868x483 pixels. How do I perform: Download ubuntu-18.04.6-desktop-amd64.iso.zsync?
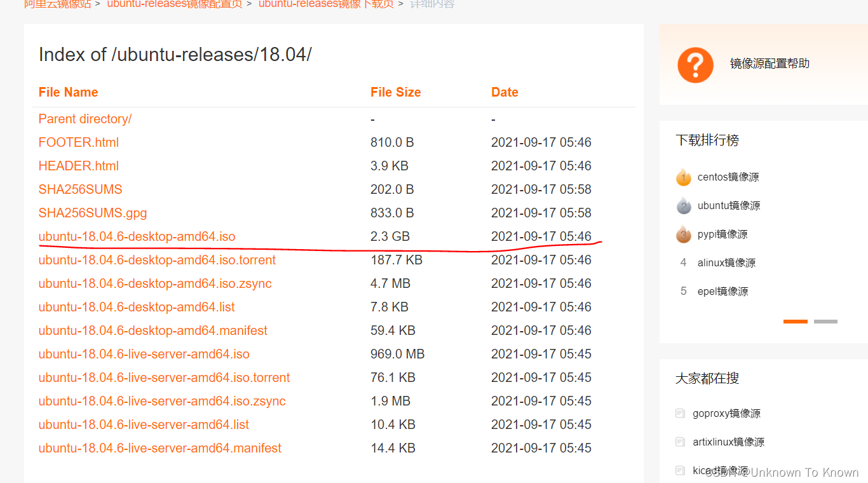coord(155,283)
